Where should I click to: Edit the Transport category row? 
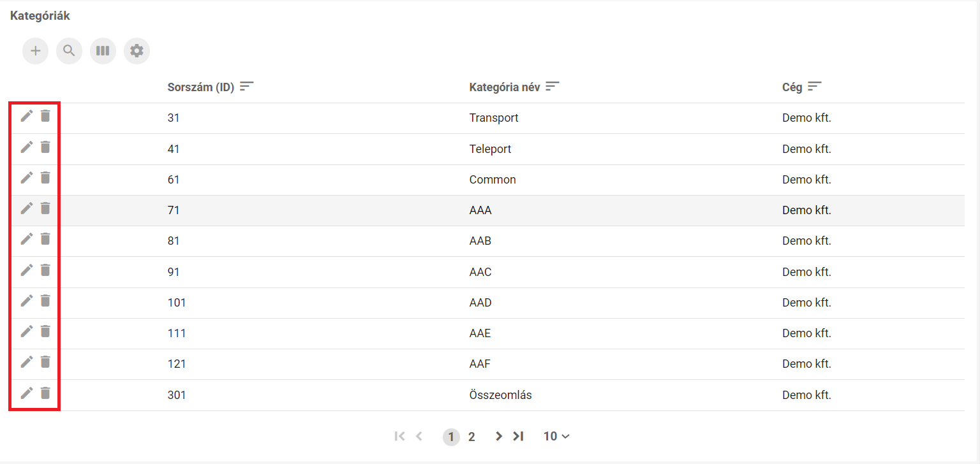[26, 116]
